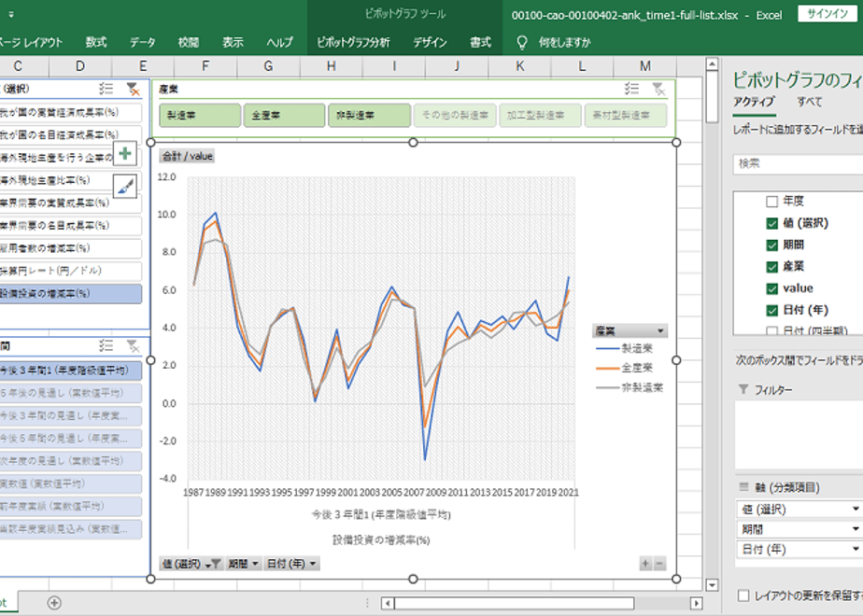Viewport: 863px width, 616px height.
Task: Click 何をしますか Tell Me box
Action: (x=565, y=42)
